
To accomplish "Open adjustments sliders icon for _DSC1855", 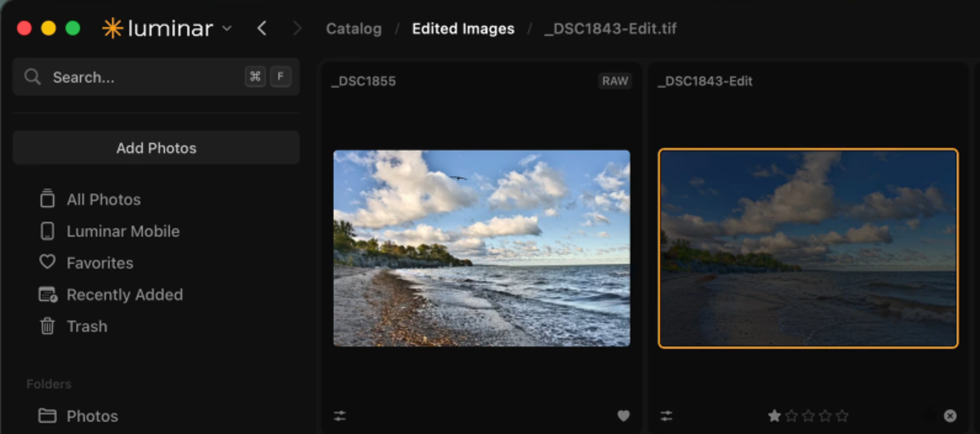I will (x=340, y=416).
